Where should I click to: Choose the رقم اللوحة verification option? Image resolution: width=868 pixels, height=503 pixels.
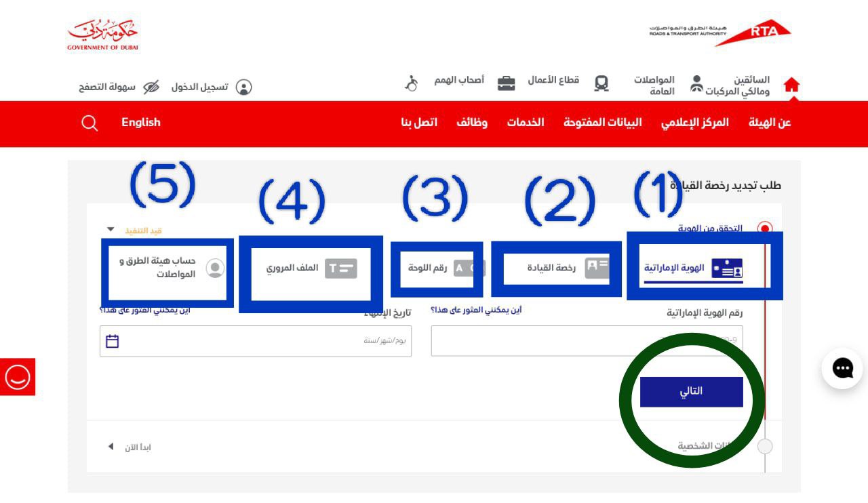pyautogui.click(x=437, y=266)
